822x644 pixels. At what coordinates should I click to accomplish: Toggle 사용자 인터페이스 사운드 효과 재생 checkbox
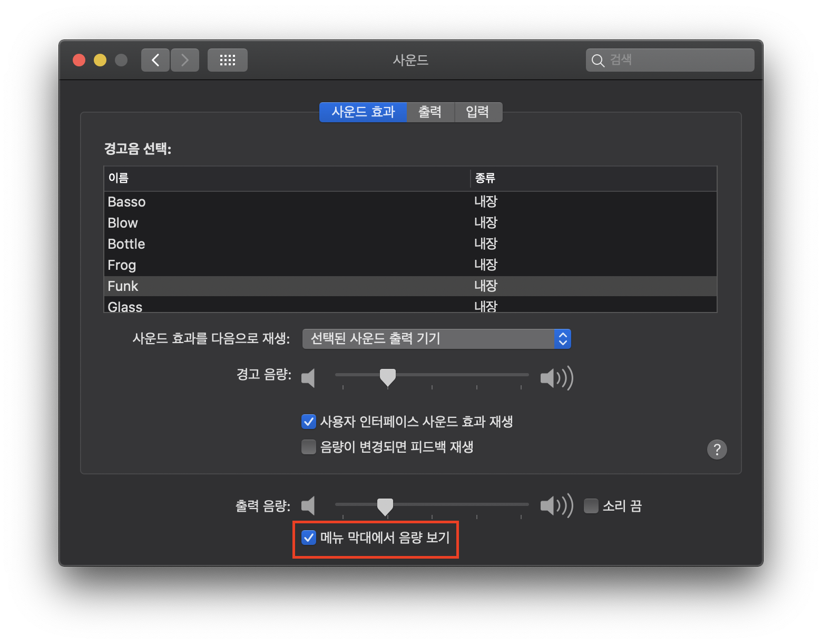(309, 422)
